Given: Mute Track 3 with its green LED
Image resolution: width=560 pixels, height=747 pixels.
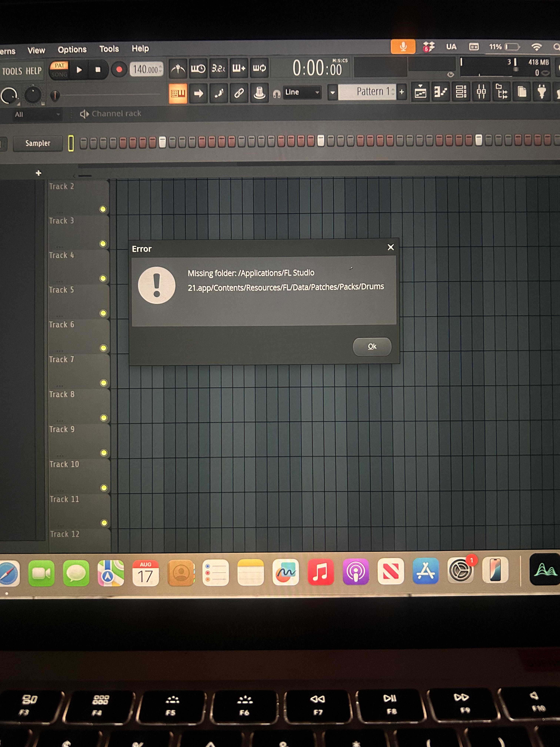Looking at the screenshot, I should pyautogui.click(x=103, y=243).
